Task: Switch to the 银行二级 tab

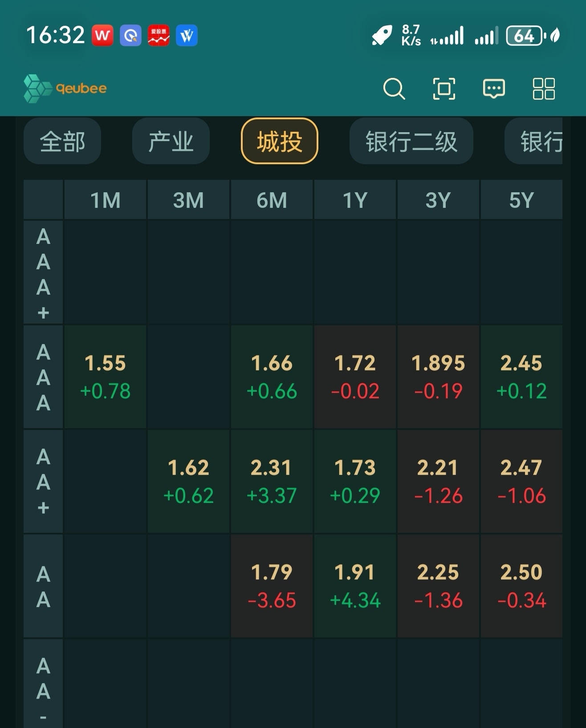Action: [x=411, y=142]
